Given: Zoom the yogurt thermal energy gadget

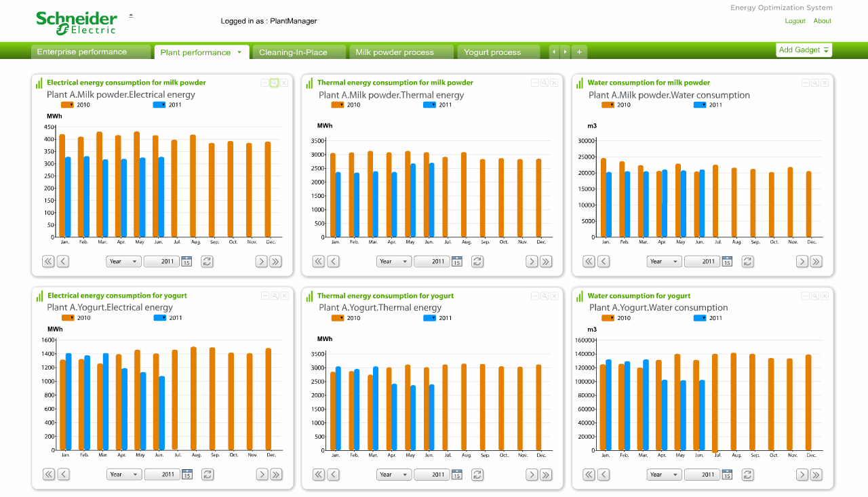Looking at the screenshot, I should [x=545, y=296].
